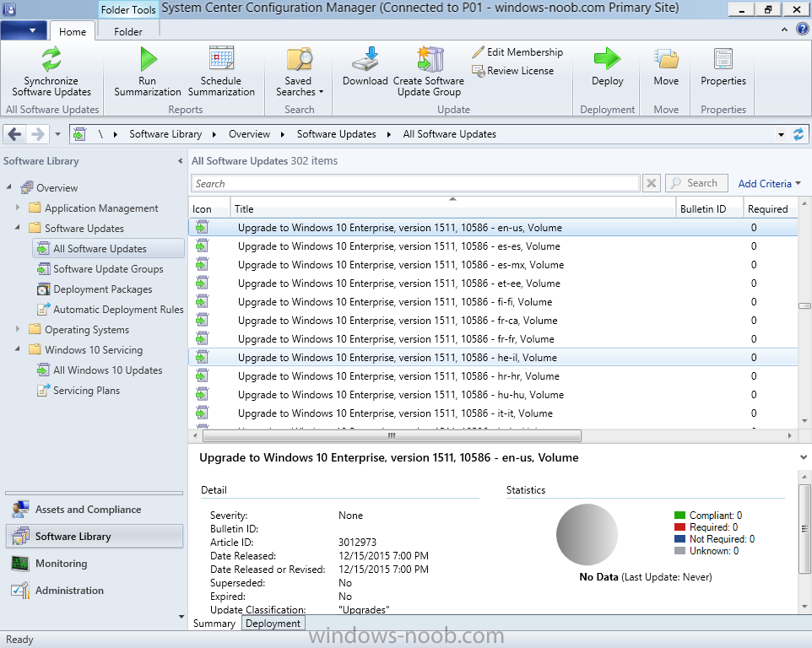Viewport: 812px width, 648px height.
Task: Select the fr-ca Volume upgrade row
Action: point(493,321)
